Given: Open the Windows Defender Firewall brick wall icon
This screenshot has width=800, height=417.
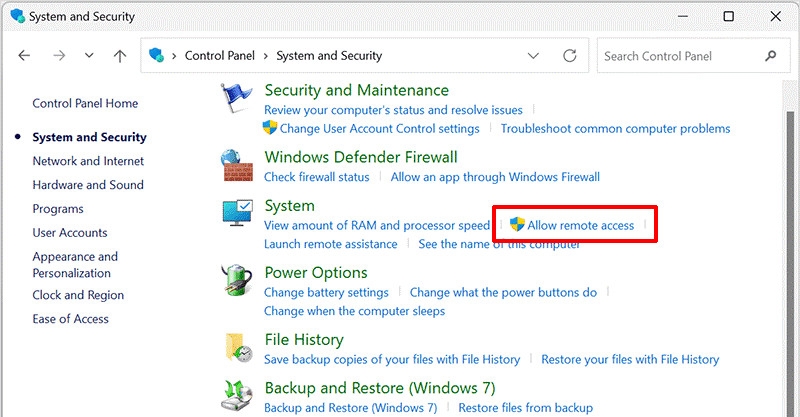Looking at the screenshot, I should tap(237, 165).
